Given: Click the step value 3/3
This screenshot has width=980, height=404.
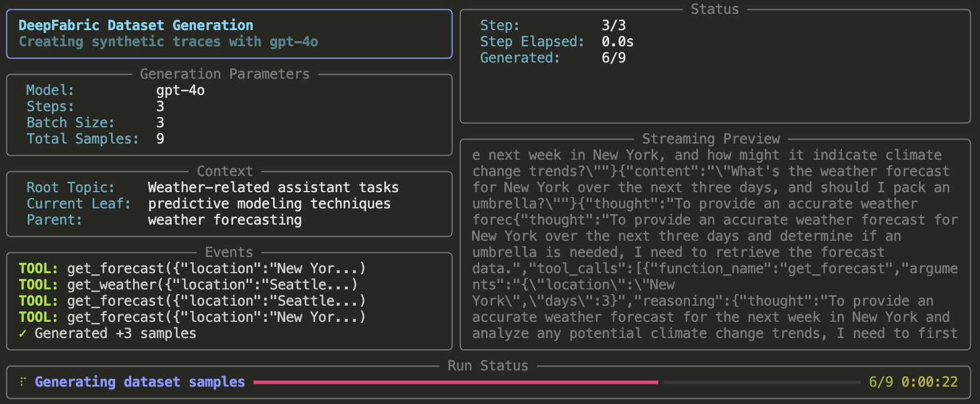Looking at the screenshot, I should (x=614, y=25).
